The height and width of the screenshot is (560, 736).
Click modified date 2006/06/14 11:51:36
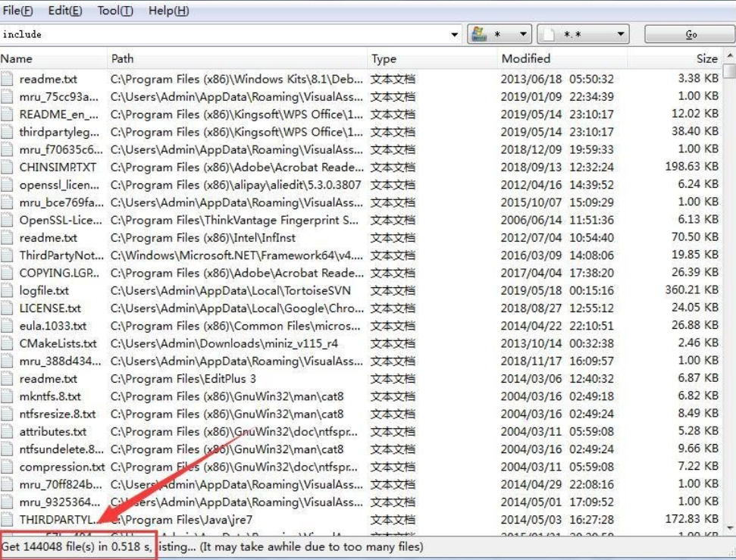point(557,221)
